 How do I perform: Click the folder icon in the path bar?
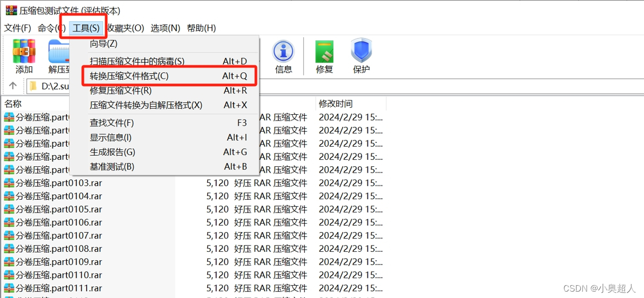click(x=33, y=86)
